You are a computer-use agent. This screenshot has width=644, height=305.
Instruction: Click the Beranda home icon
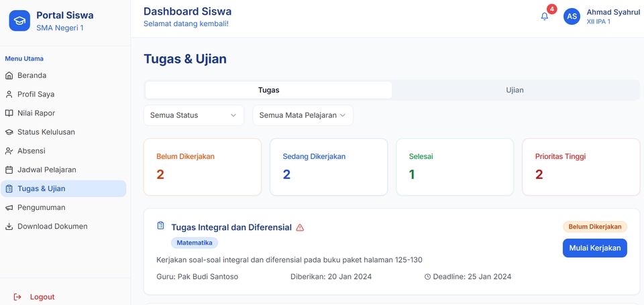click(x=9, y=76)
